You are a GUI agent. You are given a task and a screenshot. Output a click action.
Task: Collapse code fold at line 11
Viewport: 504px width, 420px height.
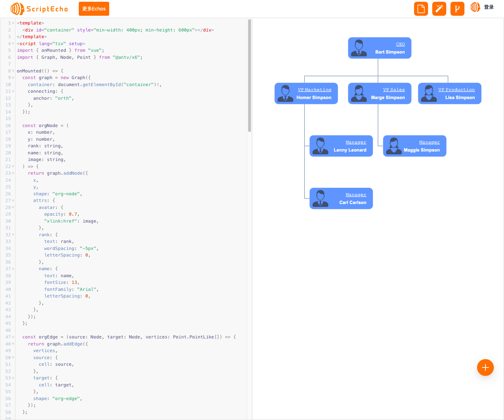[x=13, y=91]
